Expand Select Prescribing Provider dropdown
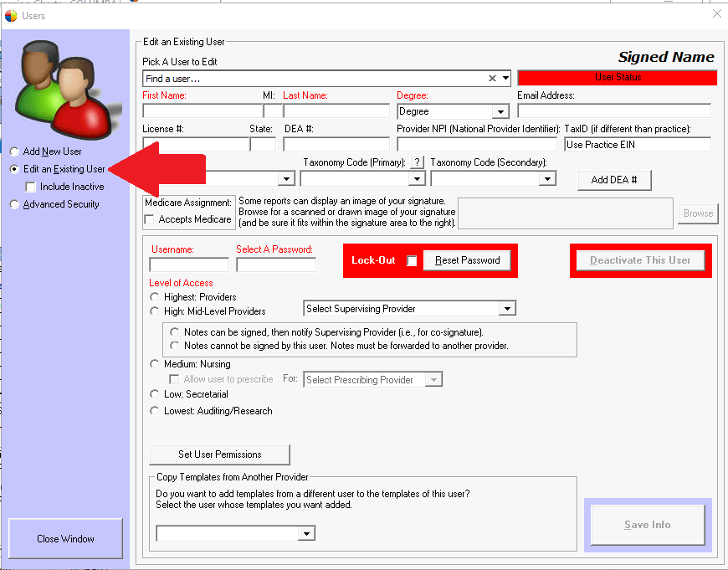 point(433,379)
